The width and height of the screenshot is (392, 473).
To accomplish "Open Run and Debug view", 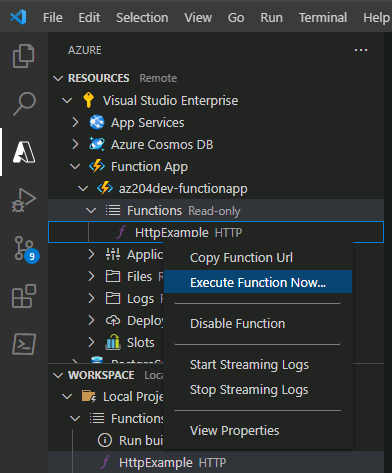I will tap(24, 200).
